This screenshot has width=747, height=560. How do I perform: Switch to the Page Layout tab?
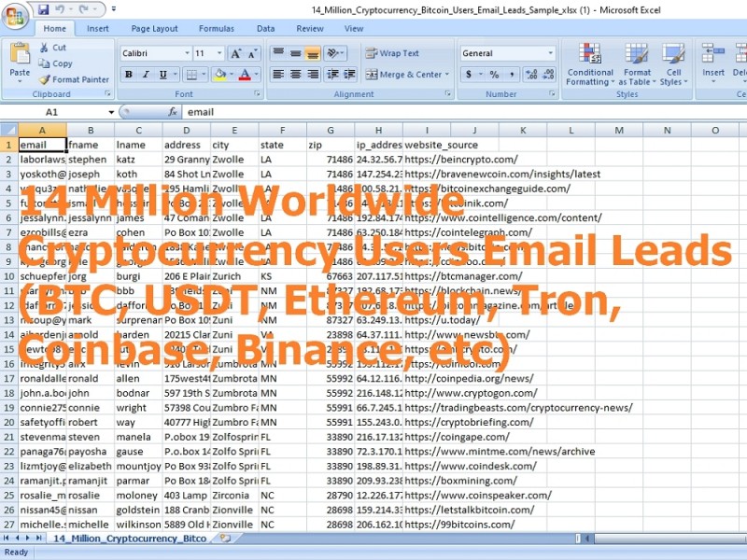point(154,29)
